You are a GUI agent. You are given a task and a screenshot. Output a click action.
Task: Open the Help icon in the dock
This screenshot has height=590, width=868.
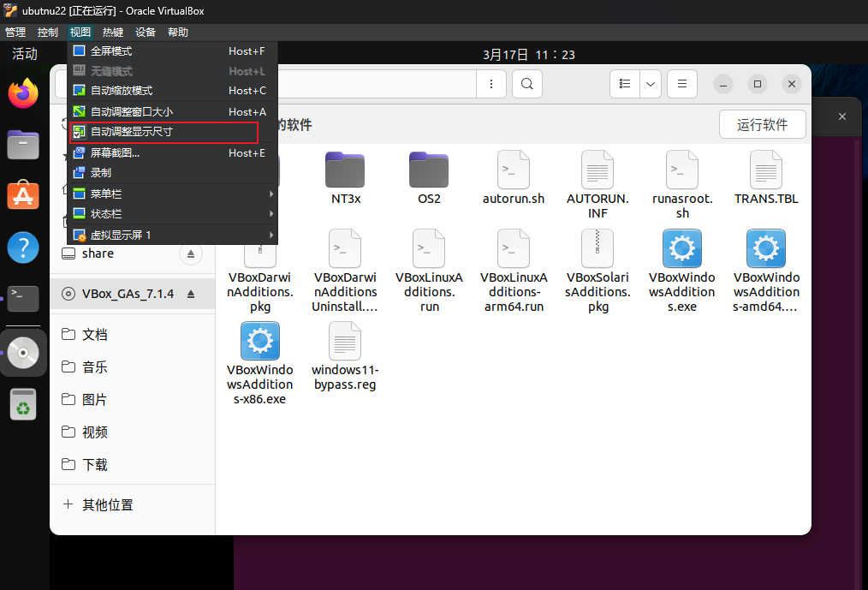(x=23, y=247)
